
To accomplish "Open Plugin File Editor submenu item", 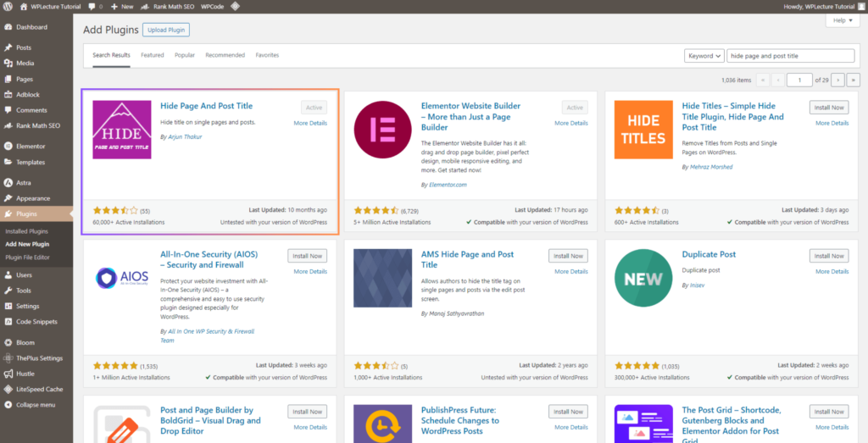I will point(27,257).
